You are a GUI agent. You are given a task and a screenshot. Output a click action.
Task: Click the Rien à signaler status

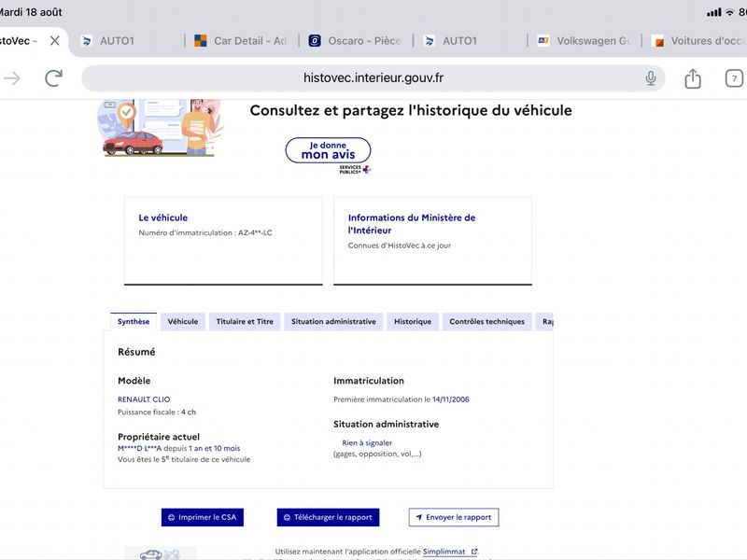click(367, 442)
